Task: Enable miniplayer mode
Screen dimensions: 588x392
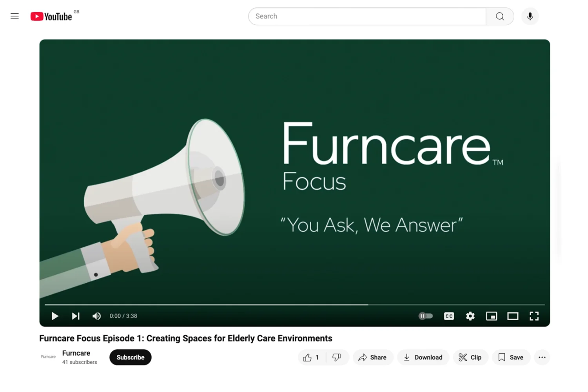Action: [491, 316]
